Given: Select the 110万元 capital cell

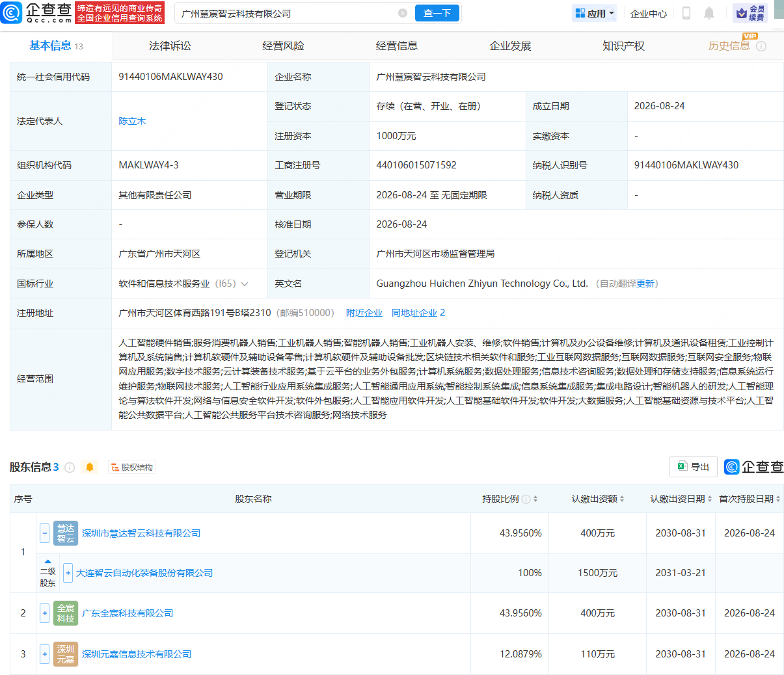Looking at the screenshot, I should 598,654.
